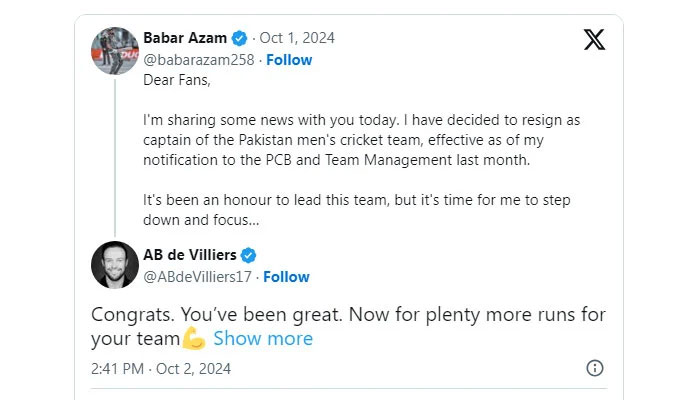Open the 2:41 PM Oct 2 timestamp

pyautogui.click(x=161, y=368)
